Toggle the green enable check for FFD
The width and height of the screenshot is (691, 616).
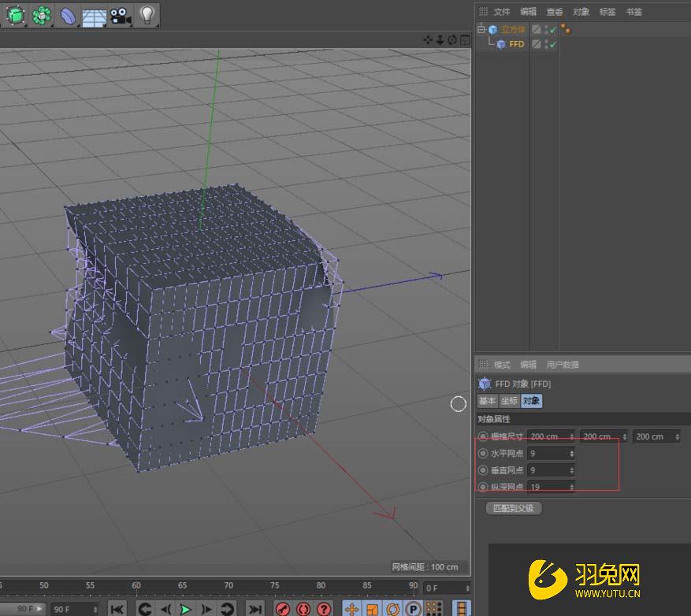(552, 45)
